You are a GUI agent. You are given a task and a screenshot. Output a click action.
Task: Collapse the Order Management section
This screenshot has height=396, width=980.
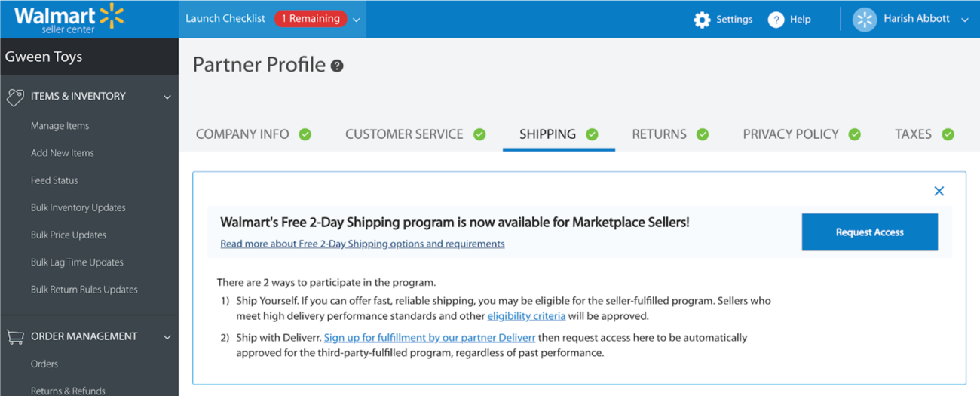[167, 337]
